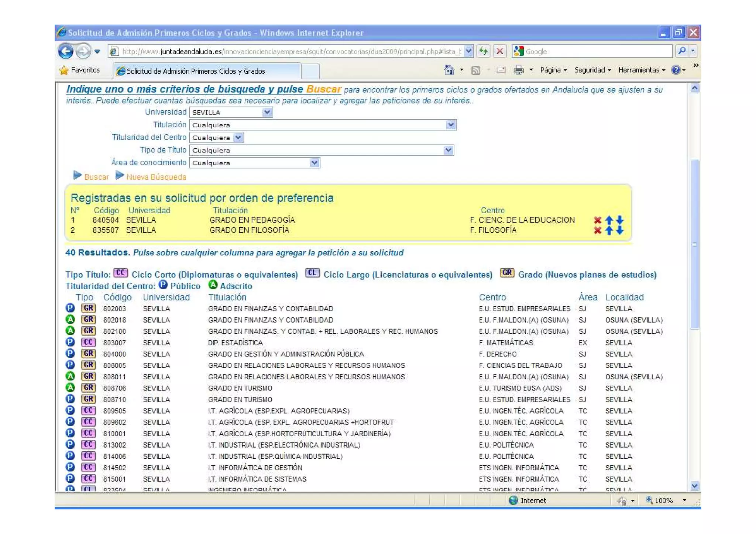
Task: Click the Home page icon in toolbar
Action: (x=449, y=70)
